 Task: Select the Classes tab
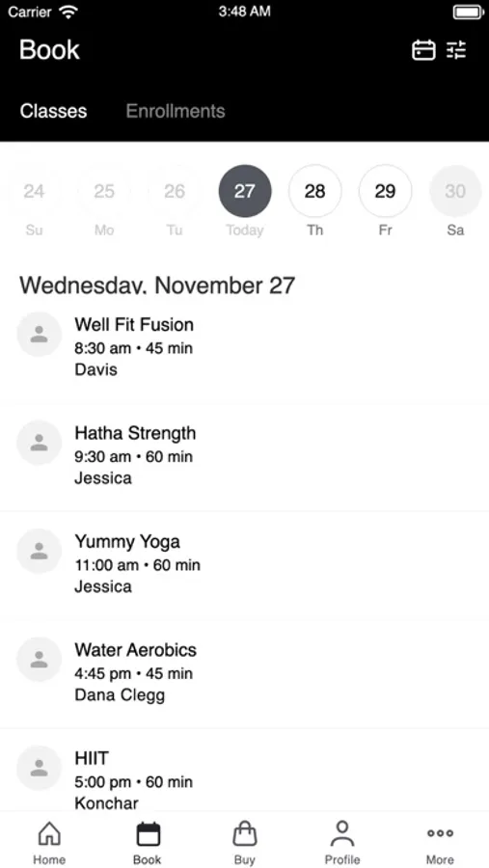point(53,111)
